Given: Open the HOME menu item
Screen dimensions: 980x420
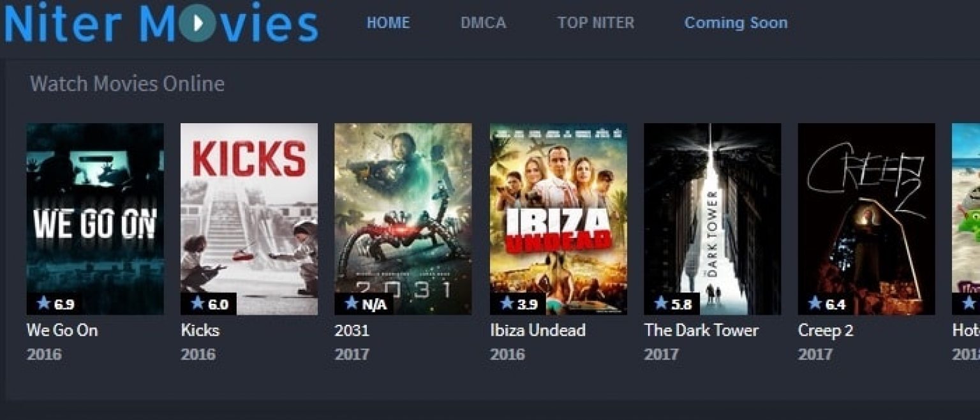Looking at the screenshot, I should [x=388, y=23].
